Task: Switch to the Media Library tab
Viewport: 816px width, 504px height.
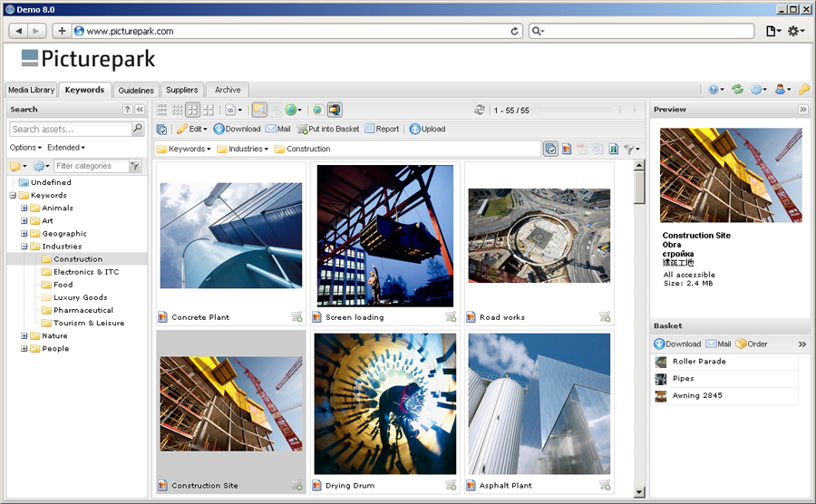Action: 31,90
